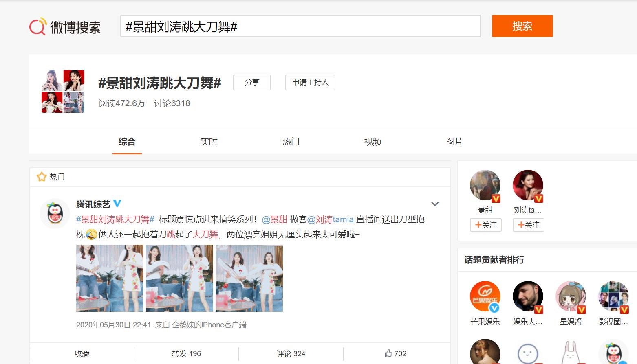Image resolution: width=637 pixels, height=364 pixels.
Task: Follow 刘涛ta… with the +关注 button
Action: pyautogui.click(x=529, y=225)
